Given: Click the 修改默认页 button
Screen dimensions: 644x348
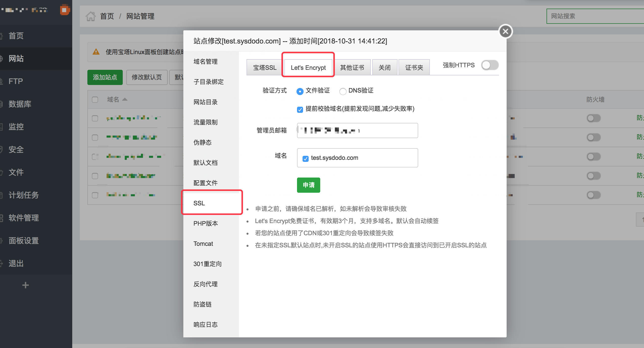Looking at the screenshot, I should (147, 77).
